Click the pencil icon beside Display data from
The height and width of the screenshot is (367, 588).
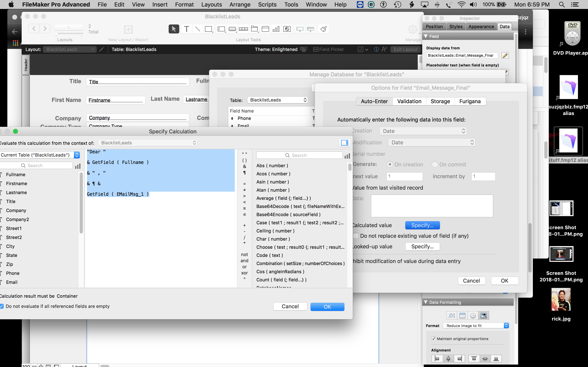coord(505,56)
